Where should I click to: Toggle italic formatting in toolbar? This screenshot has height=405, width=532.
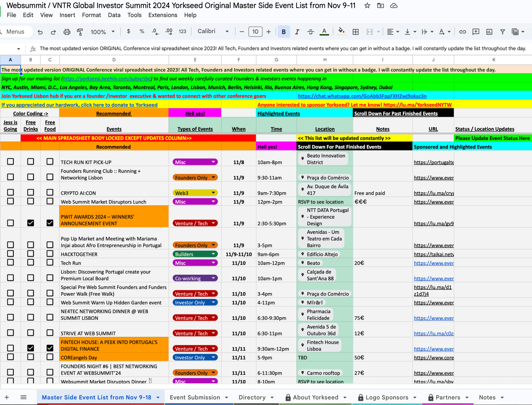click(297, 32)
